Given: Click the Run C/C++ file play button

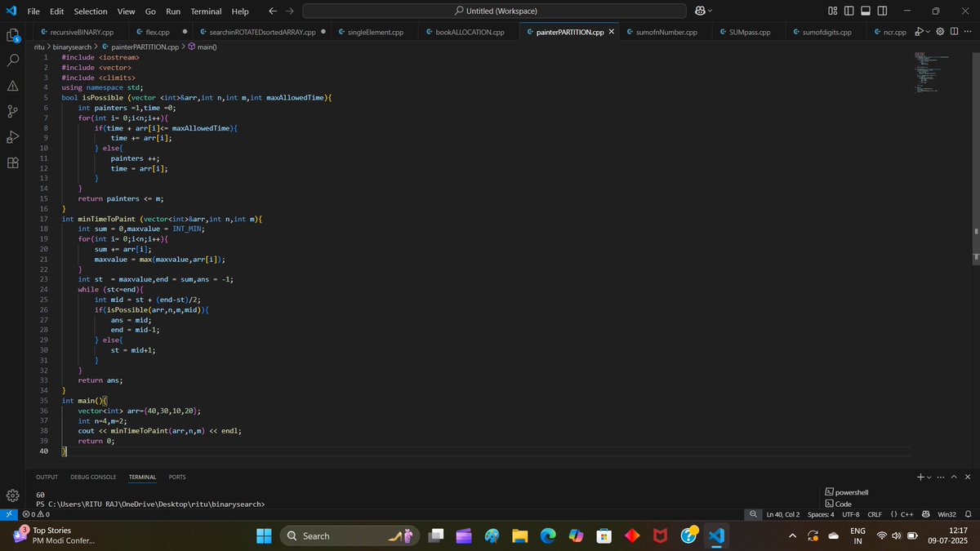Looking at the screenshot, I should (919, 32).
